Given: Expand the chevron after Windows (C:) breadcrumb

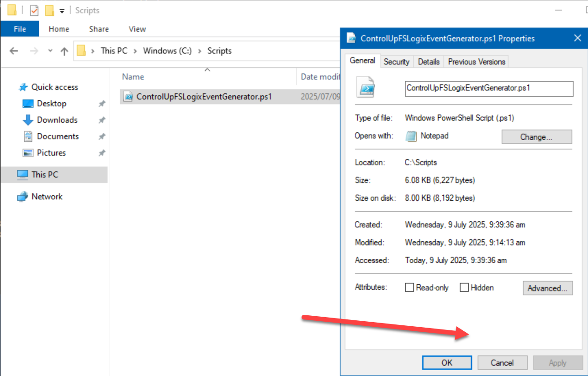Looking at the screenshot, I should 200,51.
